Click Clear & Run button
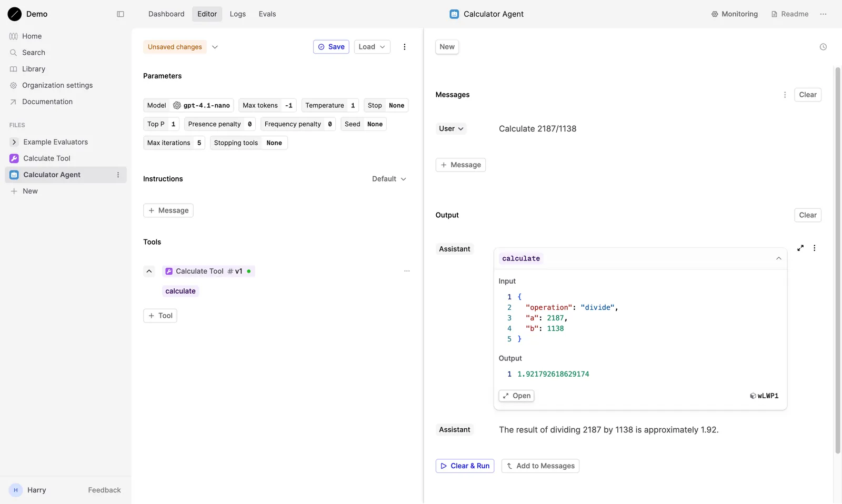Screen dimensions: 842x504 pyautogui.click(x=465, y=466)
